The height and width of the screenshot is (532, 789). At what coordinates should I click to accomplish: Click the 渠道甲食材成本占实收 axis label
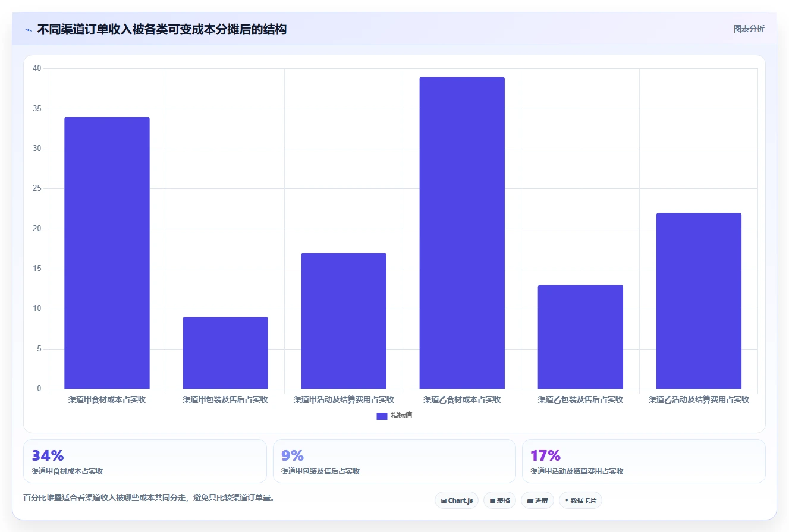pos(107,400)
